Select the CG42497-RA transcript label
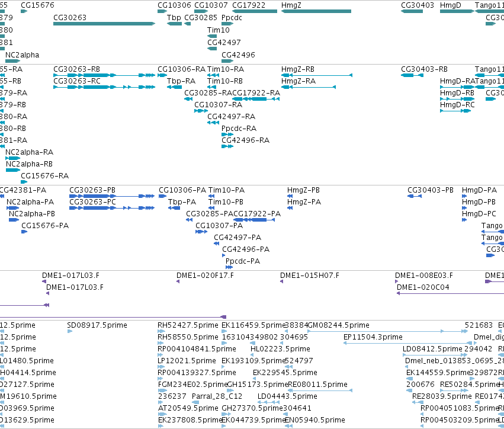 point(231,117)
